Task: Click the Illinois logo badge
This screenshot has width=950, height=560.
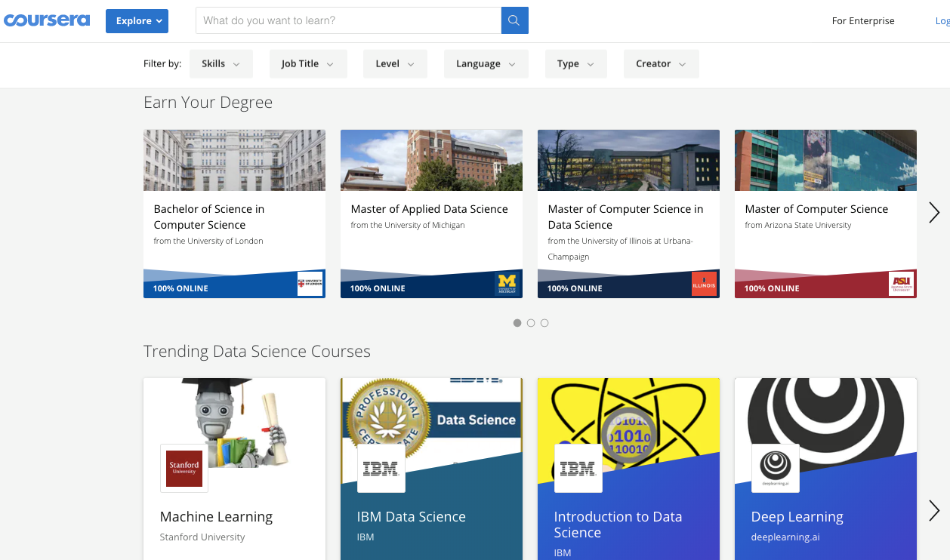Action: coord(704,284)
